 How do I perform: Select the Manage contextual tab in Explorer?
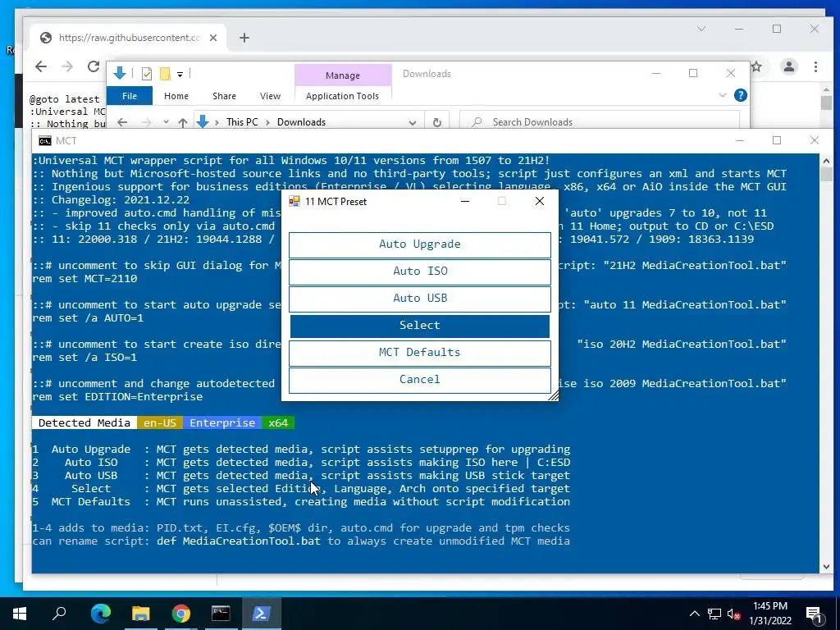click(x=343, y=75)
